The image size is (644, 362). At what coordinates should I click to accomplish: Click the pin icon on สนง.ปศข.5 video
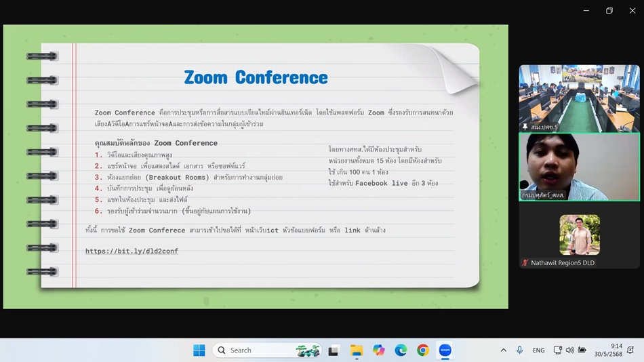click(525, 127)
